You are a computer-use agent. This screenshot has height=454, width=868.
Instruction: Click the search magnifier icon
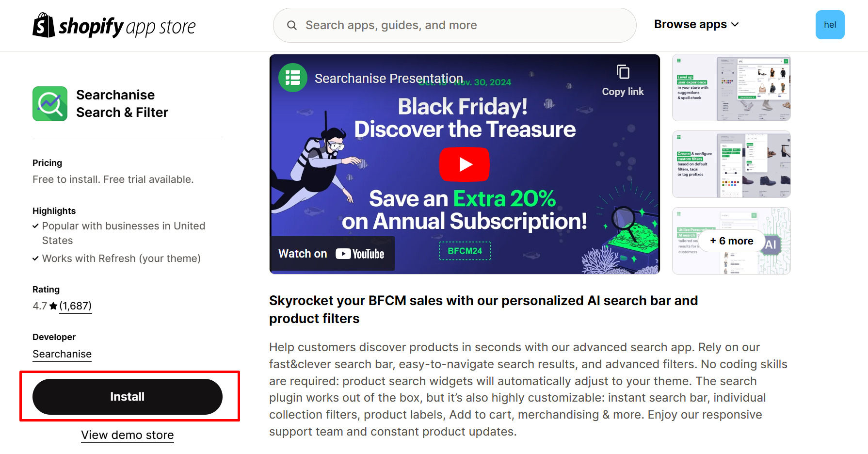[x=292, y=25]
